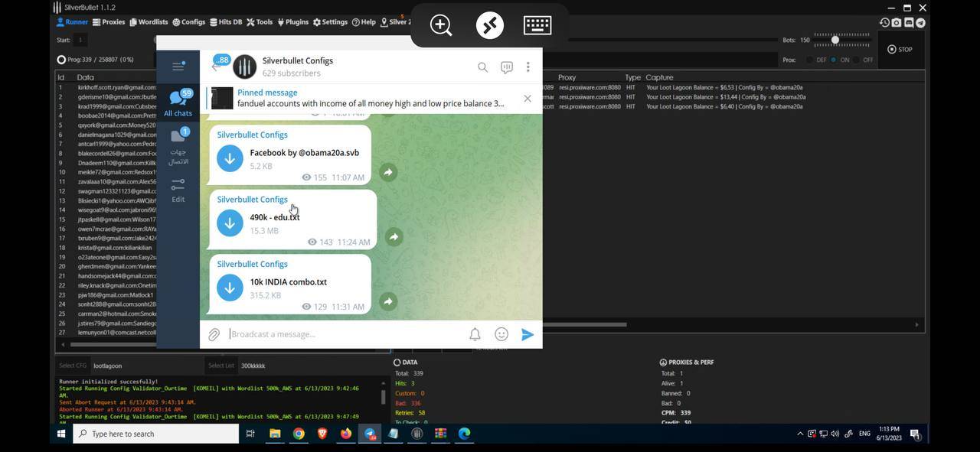The height and width of the screenshot is (452, 980).
Task: Download the Facebook by @obama20a.svb file
Action: click(x=230, y=158)
